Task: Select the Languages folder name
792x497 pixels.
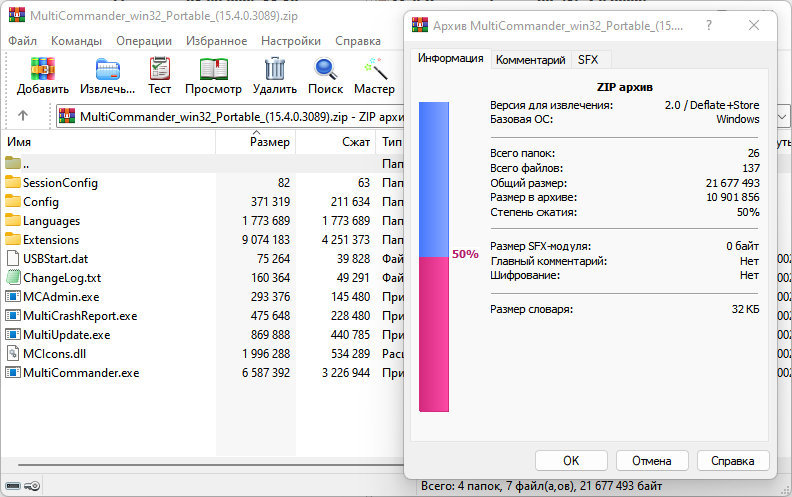Action: coord(52,221)
